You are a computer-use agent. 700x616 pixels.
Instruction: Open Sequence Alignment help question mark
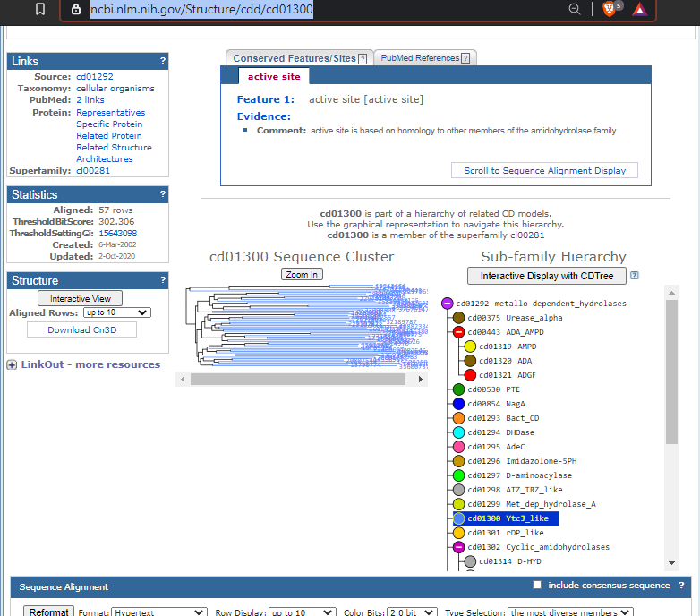[x=681, y=586]
